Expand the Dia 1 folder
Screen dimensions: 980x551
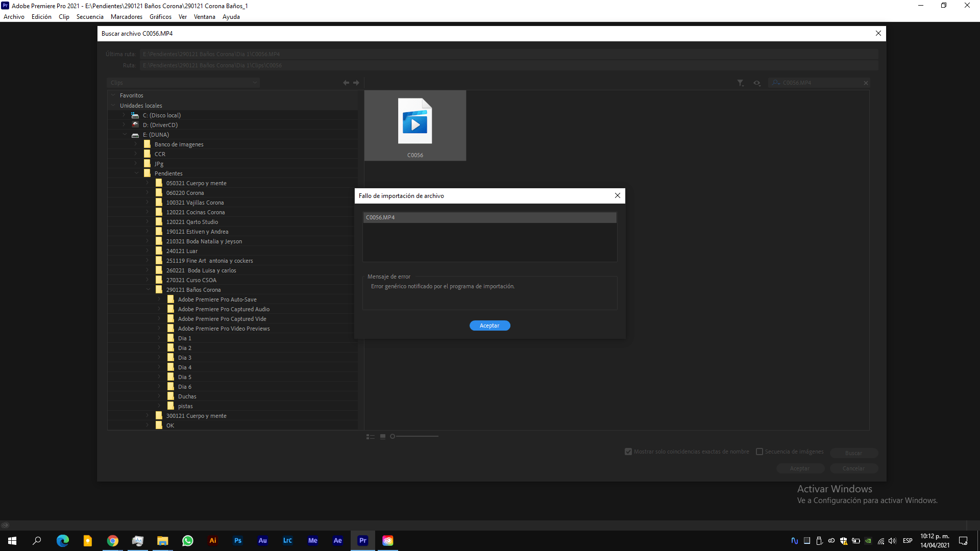[160, 338]
